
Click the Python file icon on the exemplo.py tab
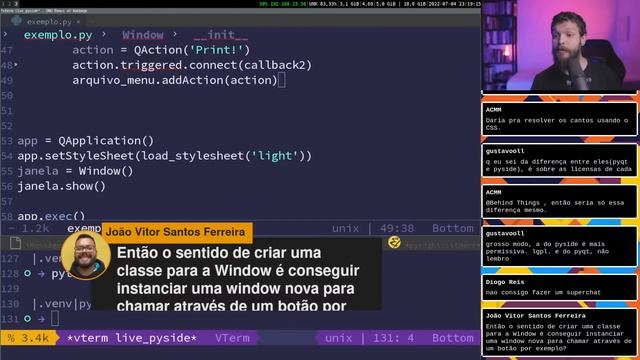click(x=16, y=21)
